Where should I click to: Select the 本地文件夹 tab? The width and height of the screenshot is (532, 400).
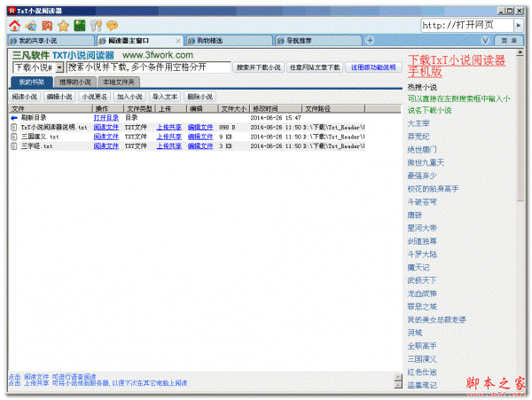(x=119, y=82)
